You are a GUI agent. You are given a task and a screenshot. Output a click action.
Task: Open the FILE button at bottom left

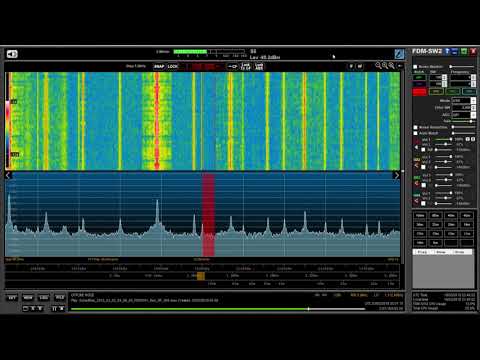[x=60, y=297]
